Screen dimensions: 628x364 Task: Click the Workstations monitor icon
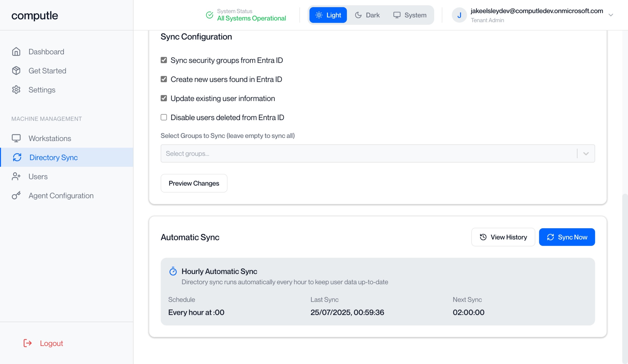pos(16,138)
